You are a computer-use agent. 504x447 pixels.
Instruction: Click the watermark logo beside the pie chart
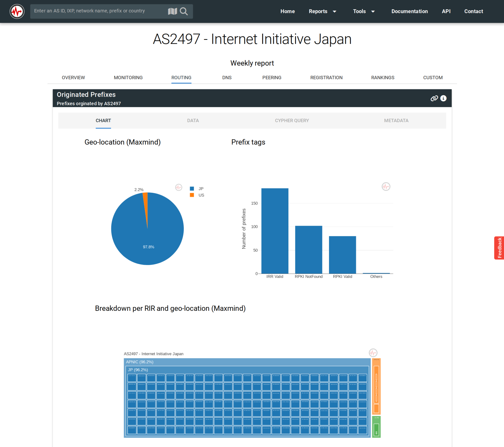click(x=178, y=187)
